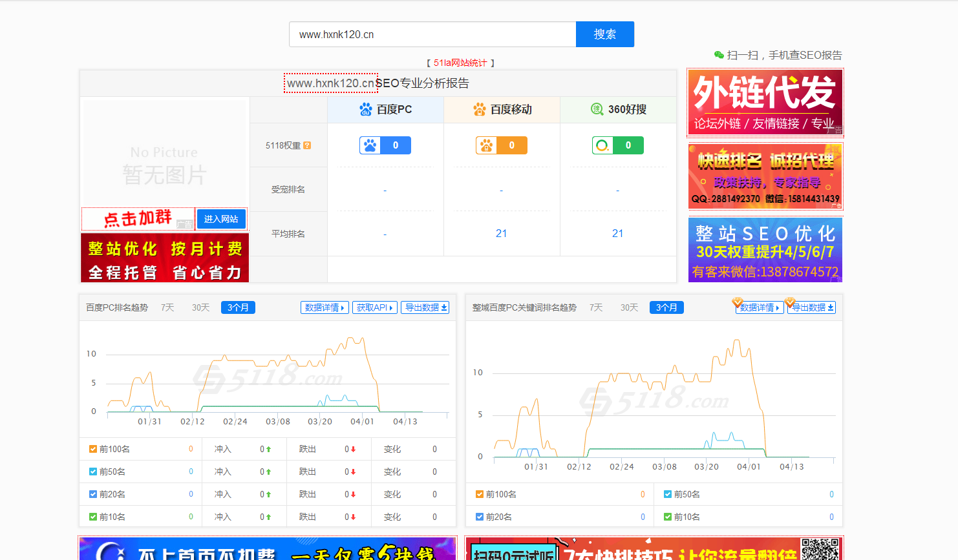
Task: Toggle 前20名 checkbox in left chart legend
Action: pos(93,494)
